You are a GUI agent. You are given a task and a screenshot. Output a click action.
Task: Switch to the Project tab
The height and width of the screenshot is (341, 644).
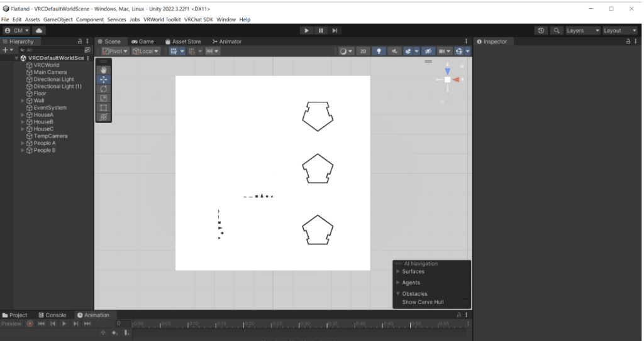coord(15,315)
